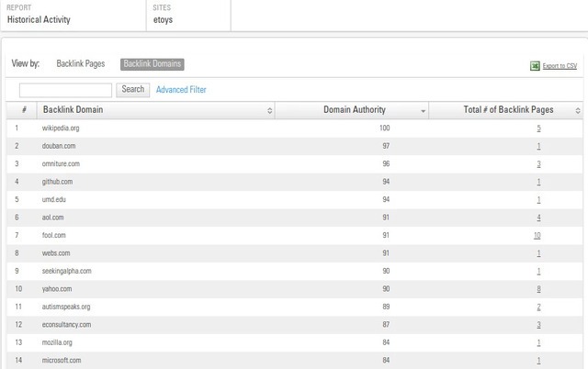Open backlink pages count for github.com
Viewport: 588px width, 369px height.
(x=538, y=182)
